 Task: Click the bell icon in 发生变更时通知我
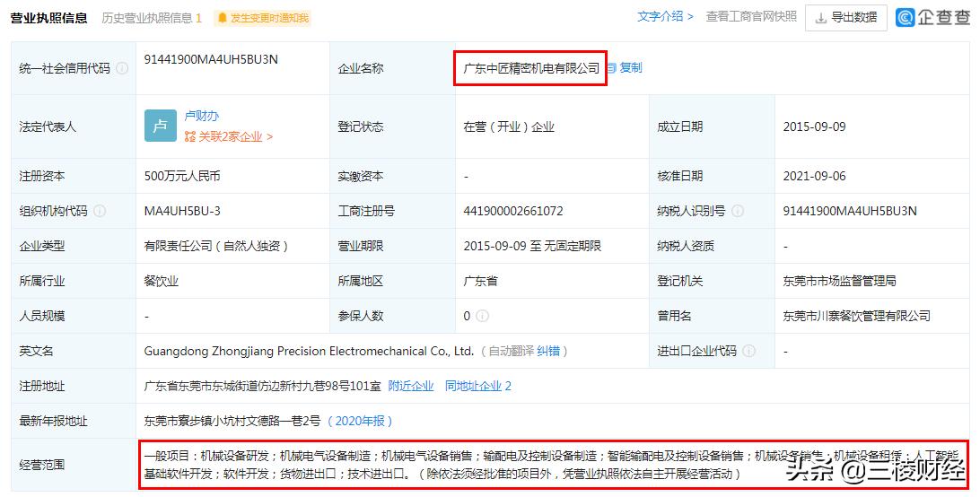click(223, 18)
